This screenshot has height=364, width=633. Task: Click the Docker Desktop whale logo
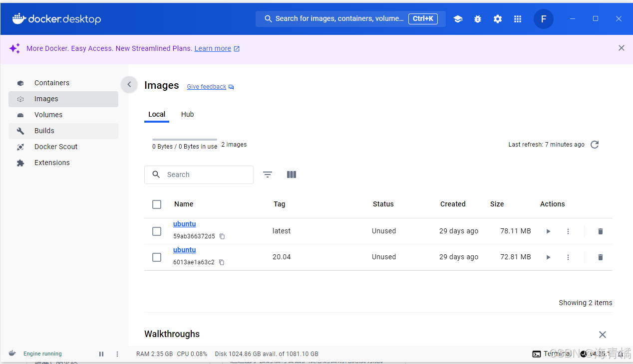click(56, 19)
